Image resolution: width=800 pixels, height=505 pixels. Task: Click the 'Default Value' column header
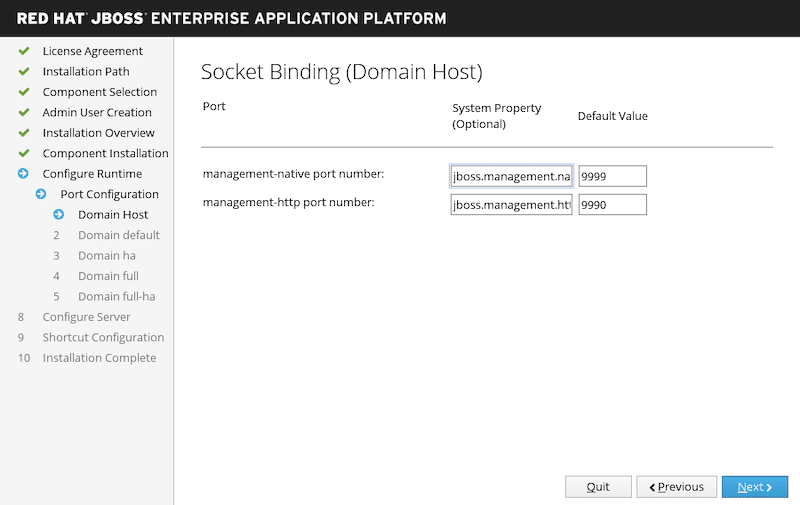612,116
